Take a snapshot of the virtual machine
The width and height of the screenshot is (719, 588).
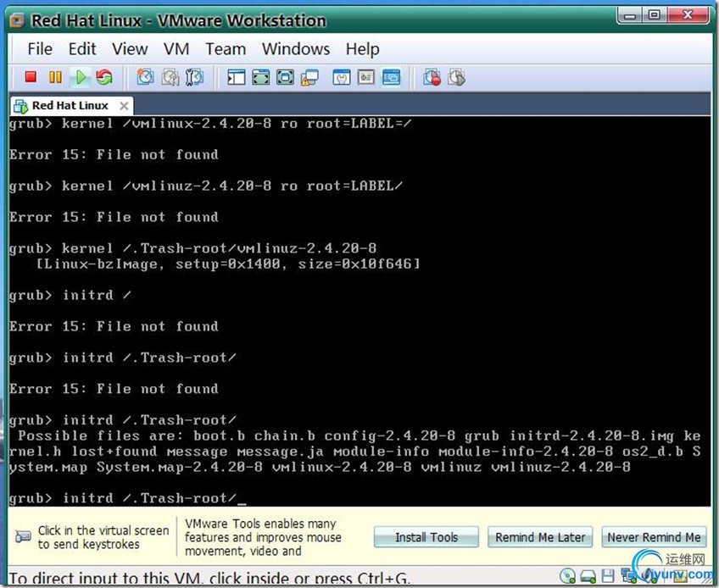point(145,77)
